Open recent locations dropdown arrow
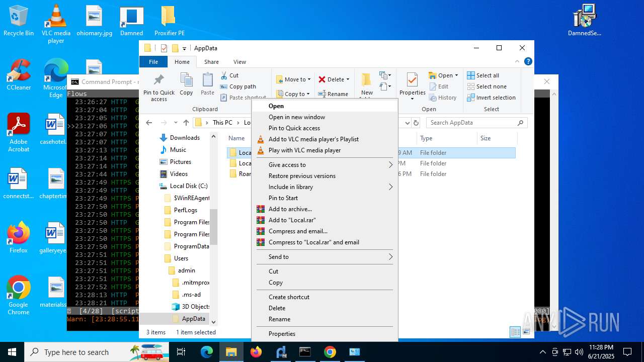This screenshot has height=362, width=644. pyautogui.click(x=176, y=123)
